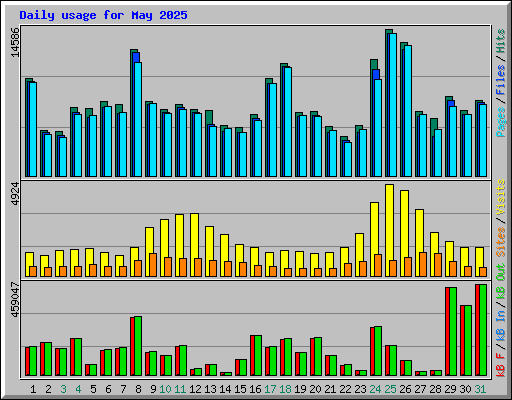
Task: Click the cyan Pages bar for day 25
Action: (393, 105)
